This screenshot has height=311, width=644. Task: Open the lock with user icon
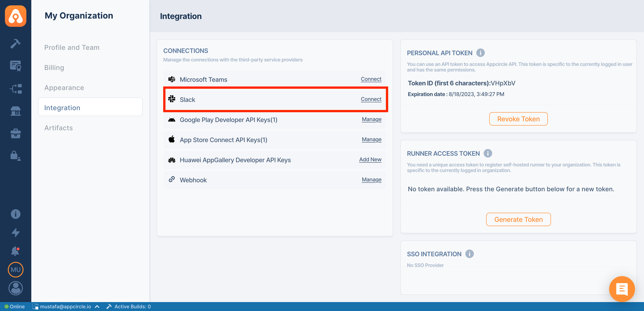(x=15, y=156)
